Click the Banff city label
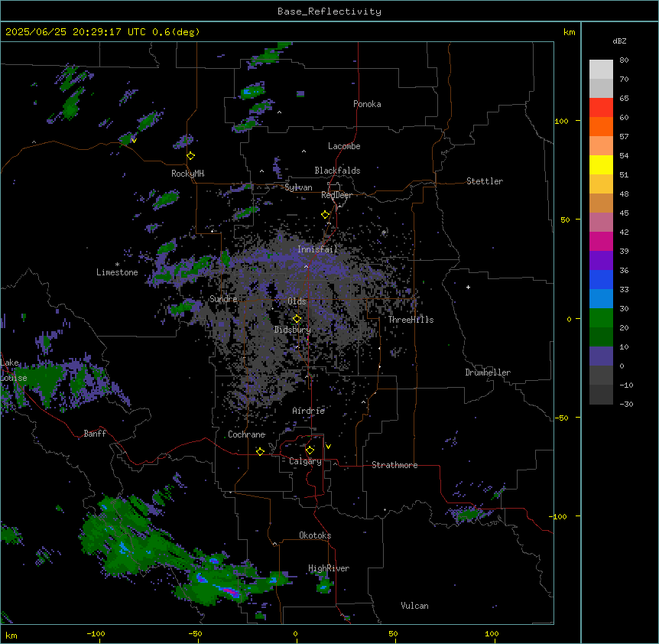Image resolution: width=659 pixels, height=644 pixels. pyautogui.click(x=95, y=434)
